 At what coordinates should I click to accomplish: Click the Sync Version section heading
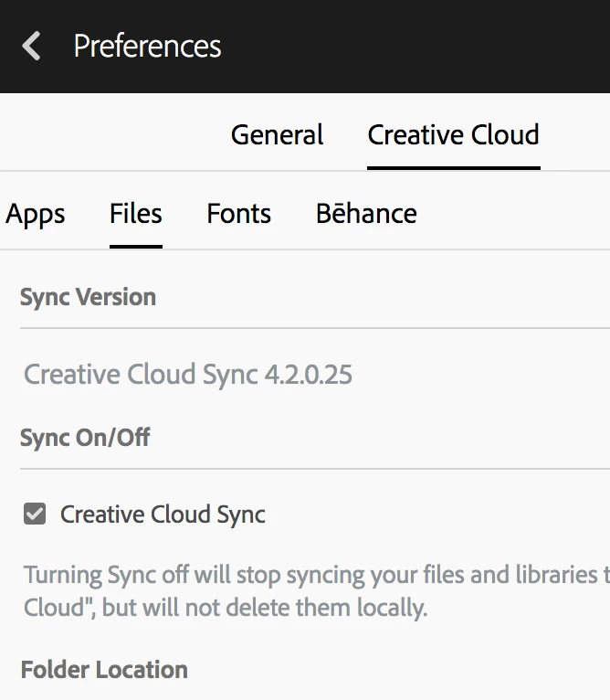tap(88, 297)
